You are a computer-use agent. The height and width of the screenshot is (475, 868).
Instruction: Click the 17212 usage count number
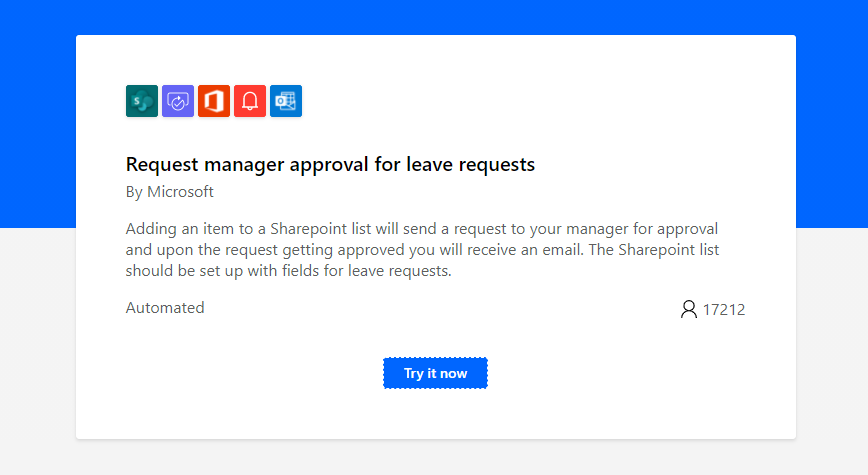coord(724,309)
